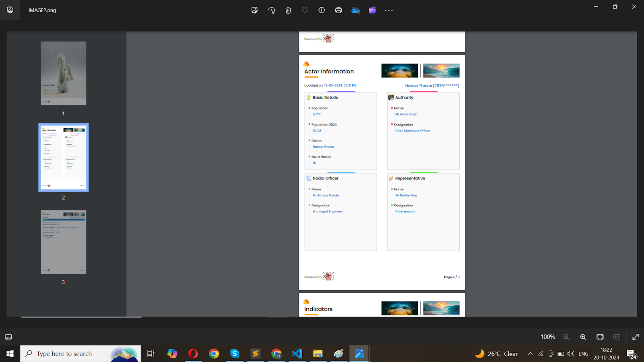Show hidden system tray icons chevron
This screenshot has height=362, width=644.
[x=530, y=354]
